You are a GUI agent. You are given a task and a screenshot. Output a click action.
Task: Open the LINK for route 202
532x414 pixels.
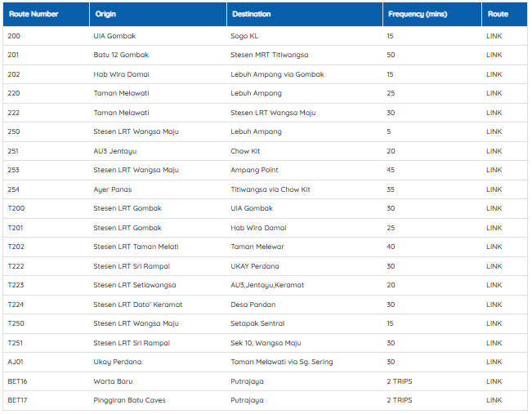pos(494,74)
